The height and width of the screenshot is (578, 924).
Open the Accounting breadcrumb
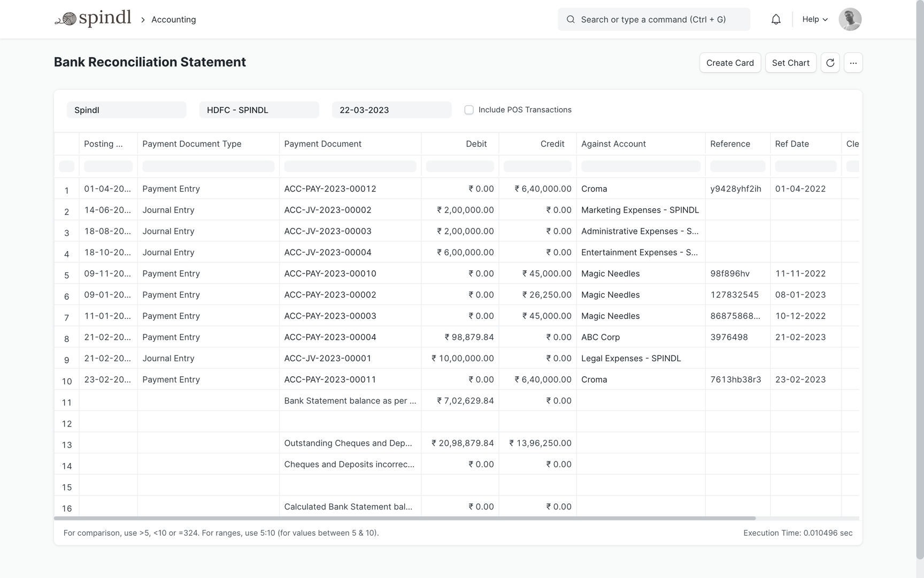click(x=174, y=19)
